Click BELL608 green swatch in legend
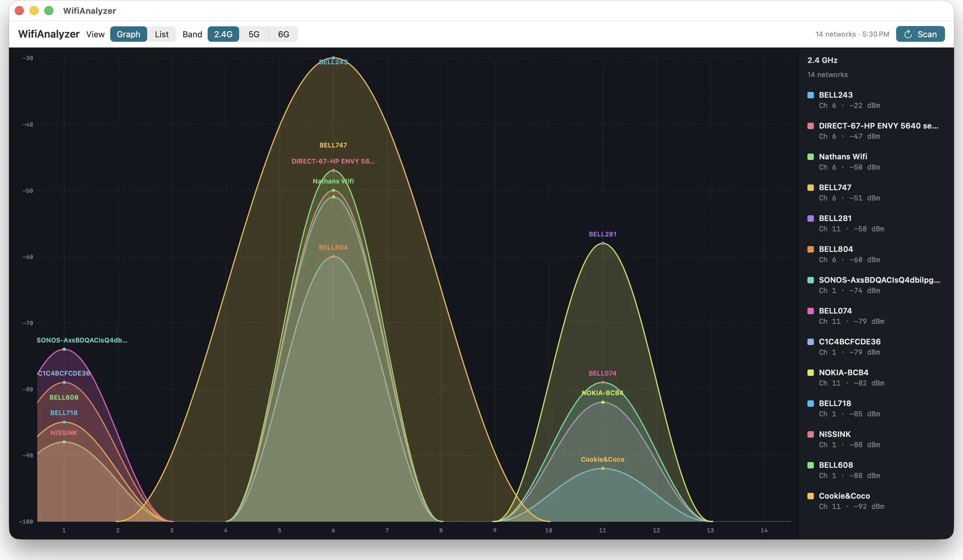The image size is (963, 560). (x=810, y=465)
